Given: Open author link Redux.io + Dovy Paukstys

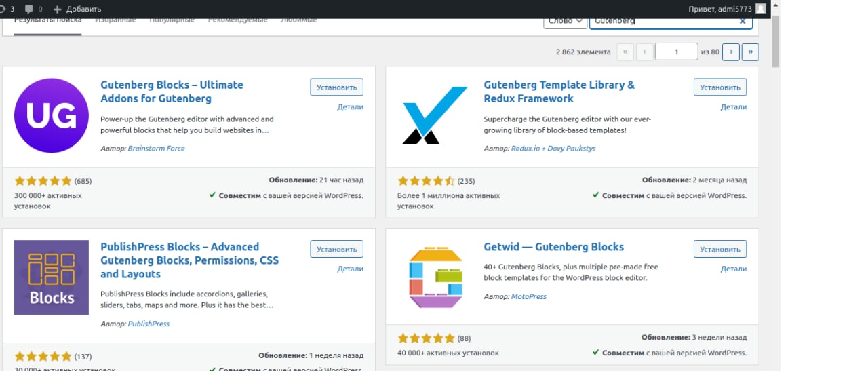Looking at the screenshot, I should (553, 148).
